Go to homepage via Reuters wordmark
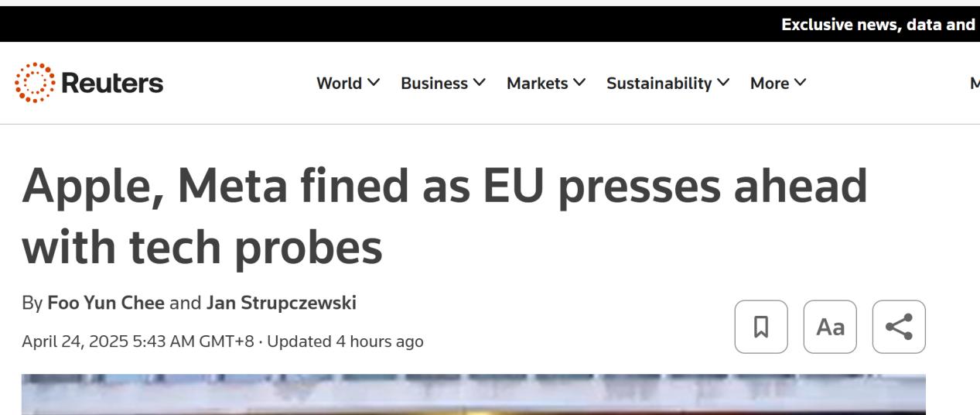Viewport: 980px width, 415px height. (111, 84)
